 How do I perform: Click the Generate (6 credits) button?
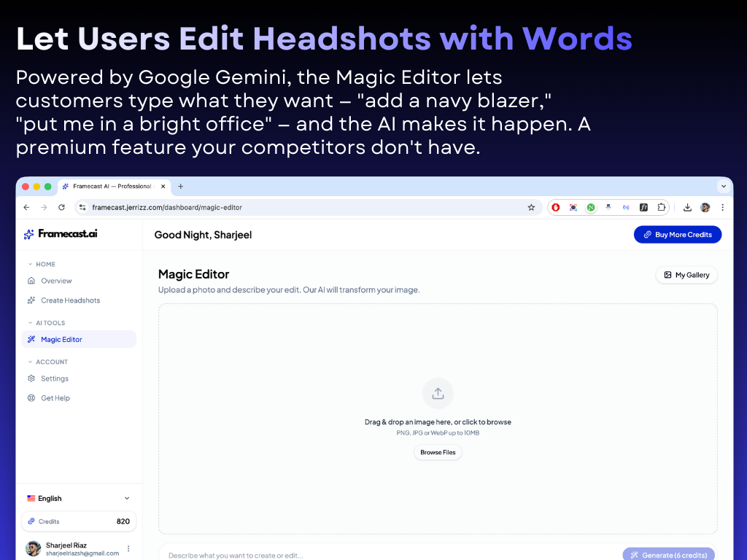coord(669,554)
